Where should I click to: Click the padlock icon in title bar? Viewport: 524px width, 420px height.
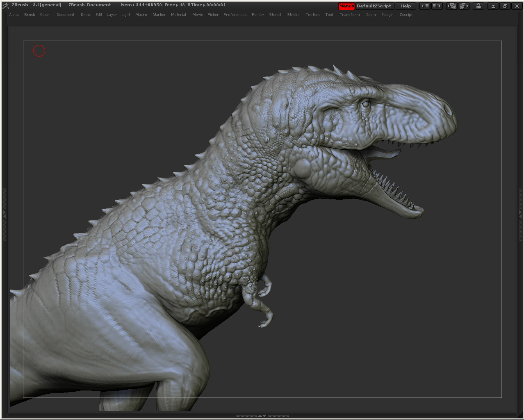click(x=478, y=6)
